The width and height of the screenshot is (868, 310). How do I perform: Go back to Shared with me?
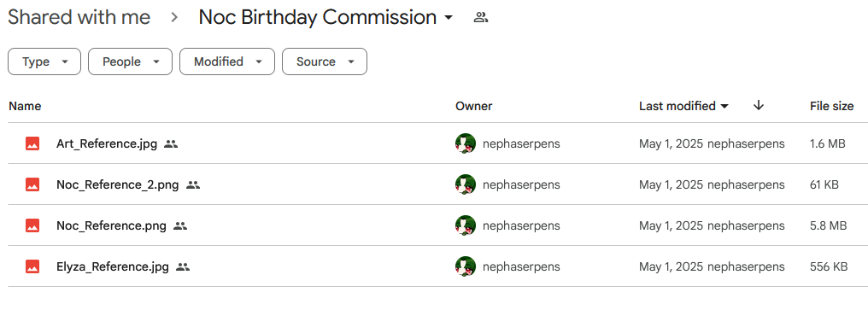coord(79,18)
